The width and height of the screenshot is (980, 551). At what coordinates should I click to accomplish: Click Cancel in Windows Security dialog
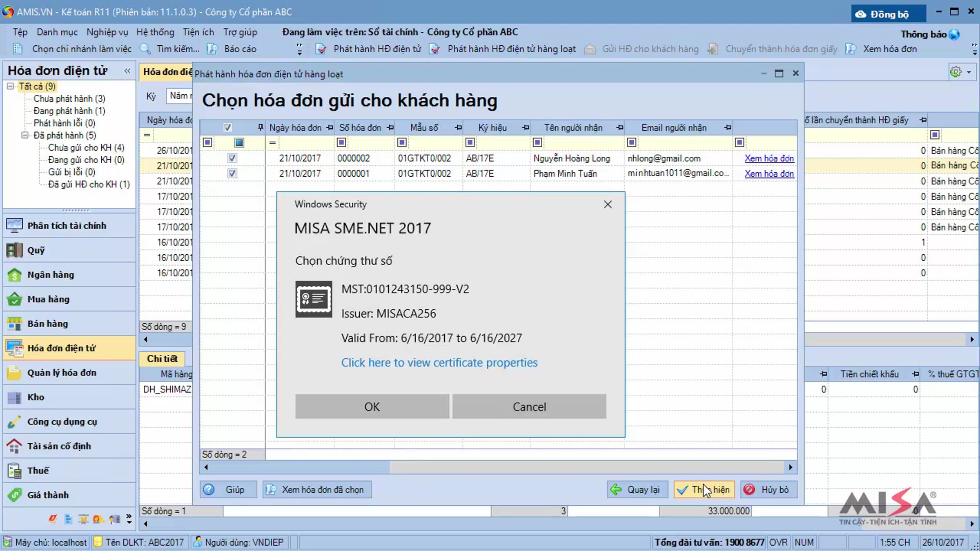(529, 407)
